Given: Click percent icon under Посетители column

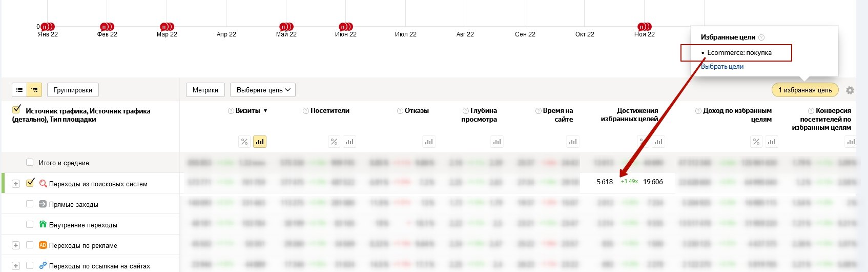Looking at the screenshot, I should tap(334, 142).
